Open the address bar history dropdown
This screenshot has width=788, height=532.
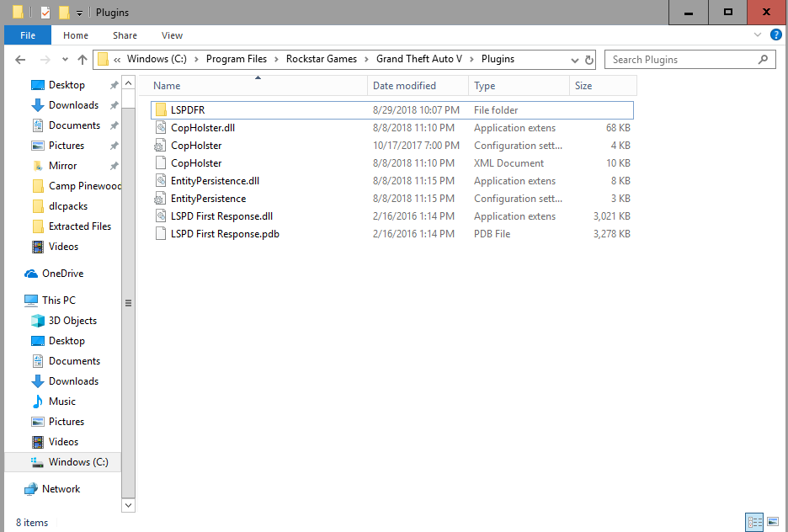click(x=574, y=61)
